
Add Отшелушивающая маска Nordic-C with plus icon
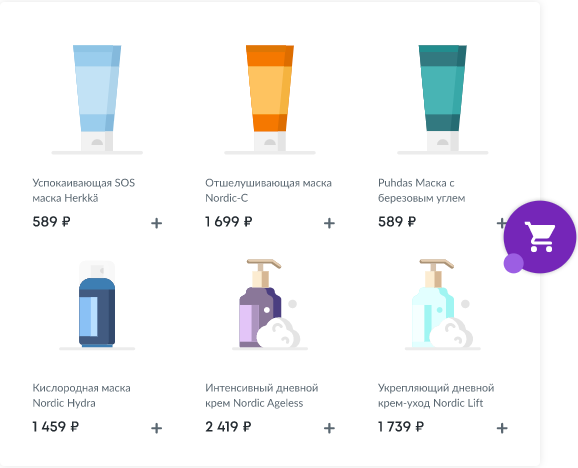point(329,223)
